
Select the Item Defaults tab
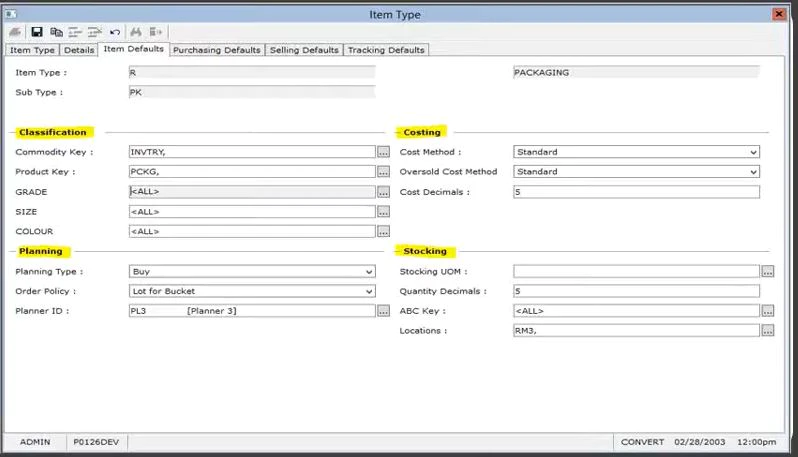pos(133,49)
